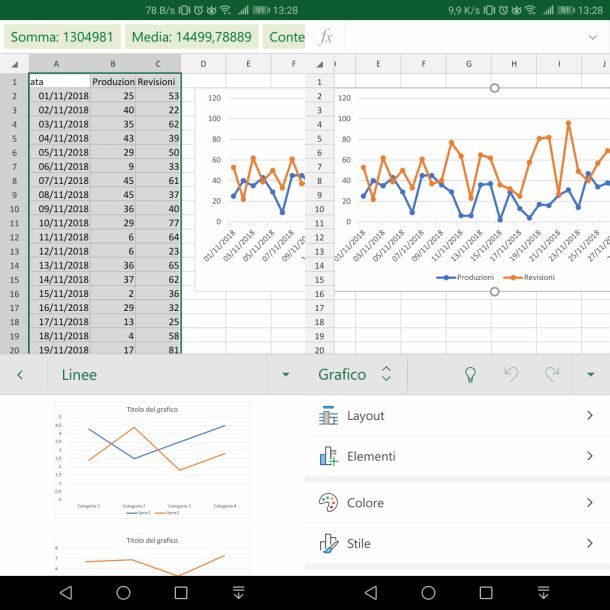Tap the redo arrow icon
610x610 pixels.
coord(552,374)
